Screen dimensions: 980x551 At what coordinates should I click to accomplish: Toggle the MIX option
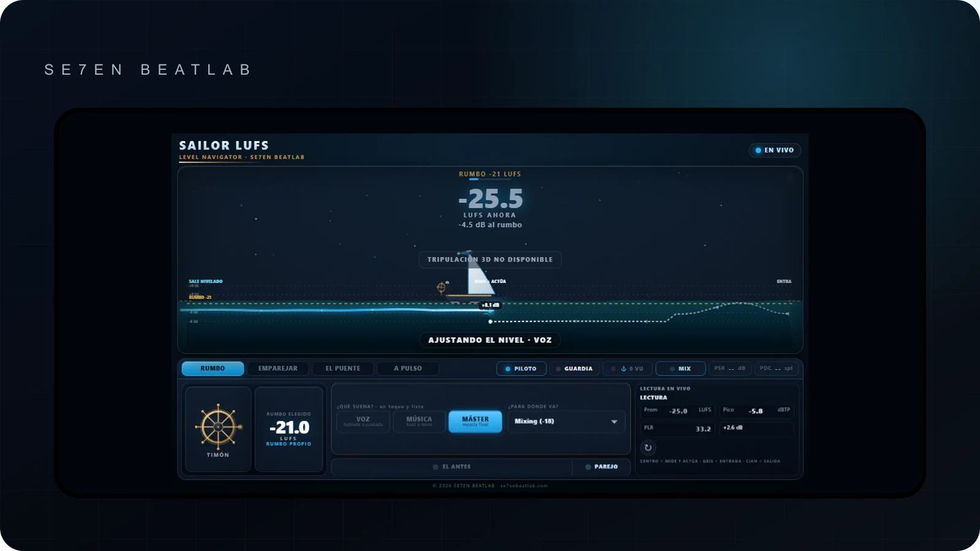click(680, 369)
